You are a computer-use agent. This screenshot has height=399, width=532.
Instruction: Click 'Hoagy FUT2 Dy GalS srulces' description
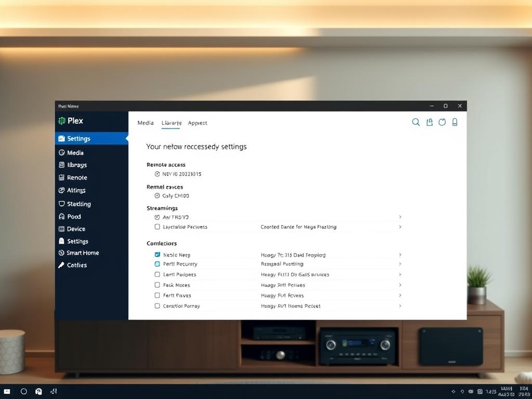click(295, 274)
